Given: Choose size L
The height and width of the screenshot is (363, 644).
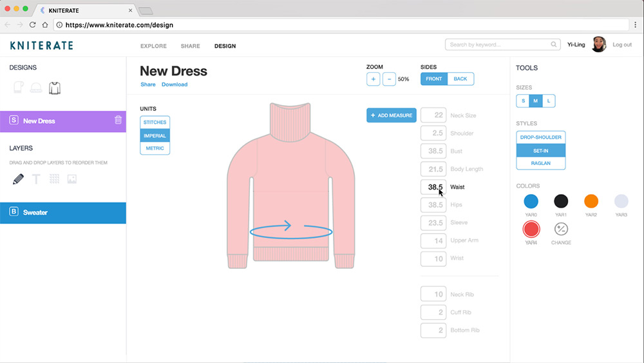Looking at the screenshot, I should click(549, 101).
